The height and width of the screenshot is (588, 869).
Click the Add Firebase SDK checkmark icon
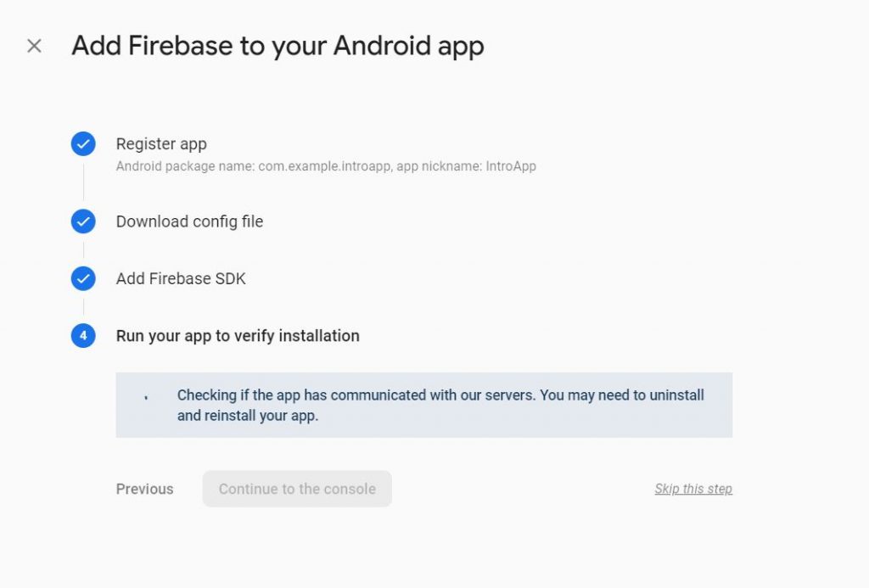(83, 278)
